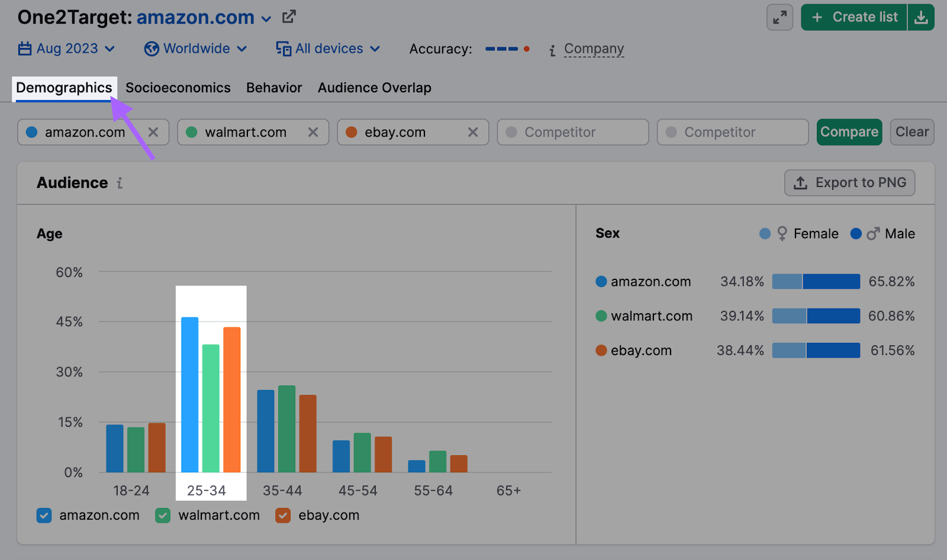Open the Aug 2023 date dropdown
The image size is (947, 560).
click(x=67, y=49)
